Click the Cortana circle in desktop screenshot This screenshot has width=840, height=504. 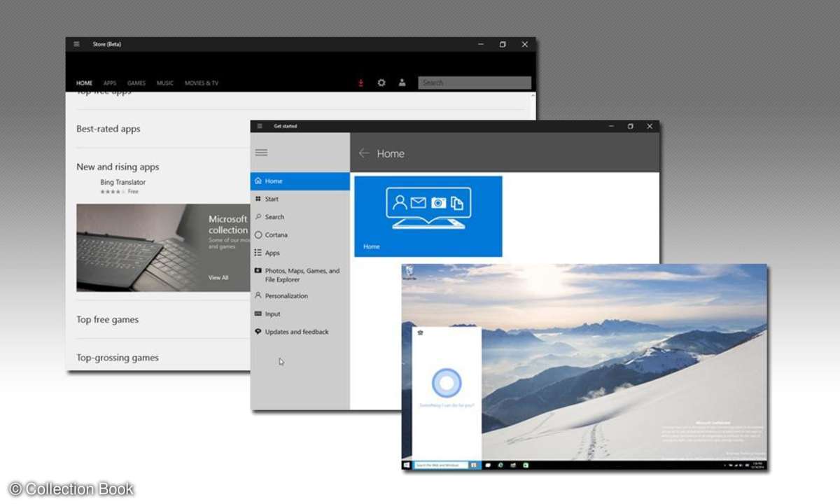[x=446, y=383]
